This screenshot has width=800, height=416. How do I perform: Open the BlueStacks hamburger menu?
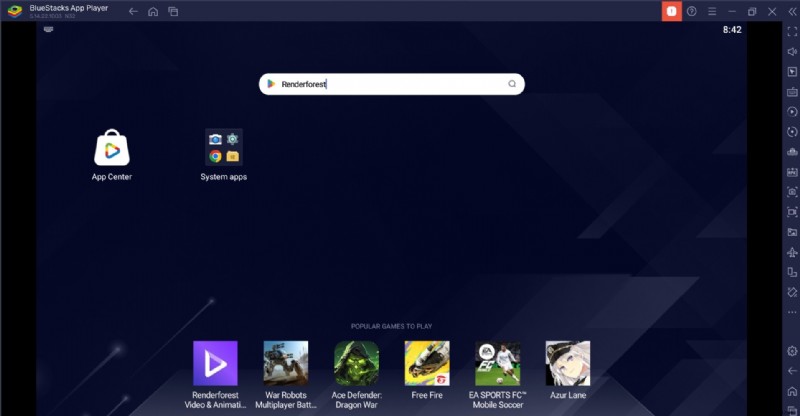click(x=712, y=11)
